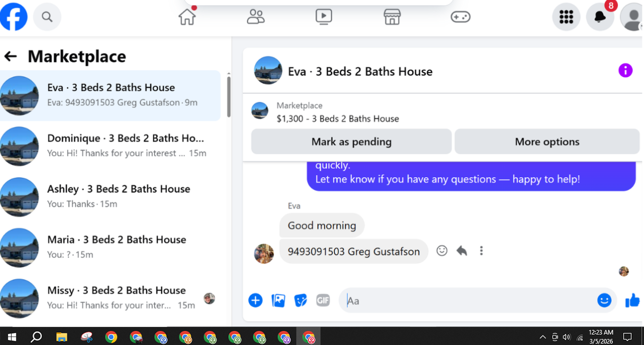
Task: Open Windows taskbar search
Action: [x=36, y=337]
